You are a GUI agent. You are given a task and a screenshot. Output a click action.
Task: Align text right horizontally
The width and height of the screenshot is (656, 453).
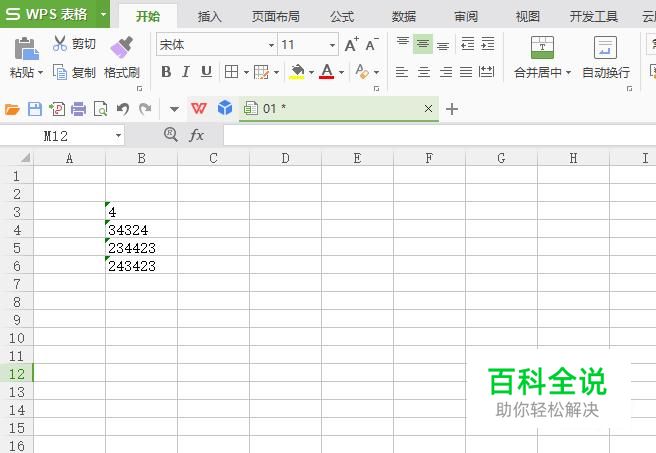pos(446,72)
